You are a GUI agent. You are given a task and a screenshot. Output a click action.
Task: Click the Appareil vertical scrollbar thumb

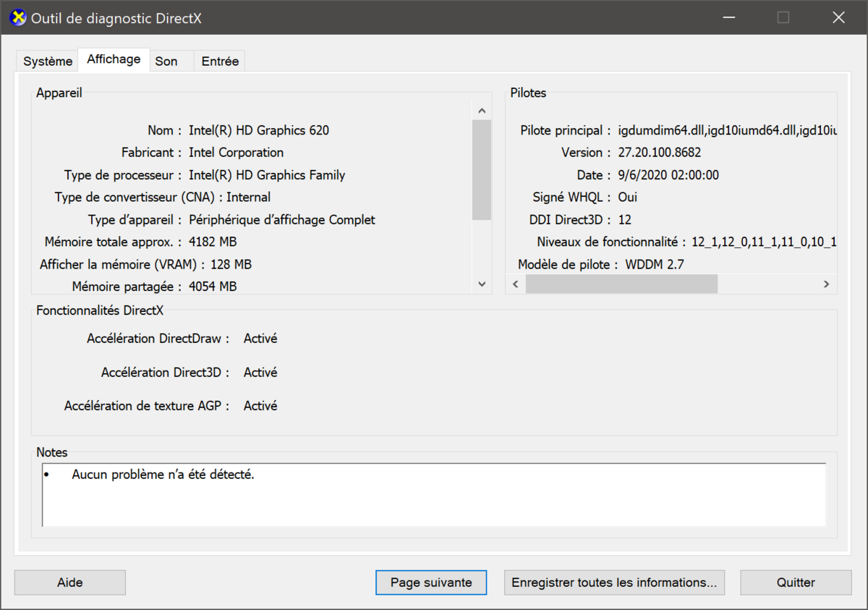click(x=482, y=170)
